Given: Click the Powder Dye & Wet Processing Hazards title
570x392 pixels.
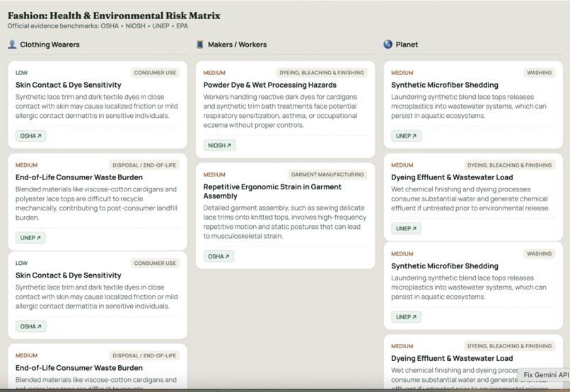Looking at the screenshot, I should pyautogui.click(x=269, y=85).
